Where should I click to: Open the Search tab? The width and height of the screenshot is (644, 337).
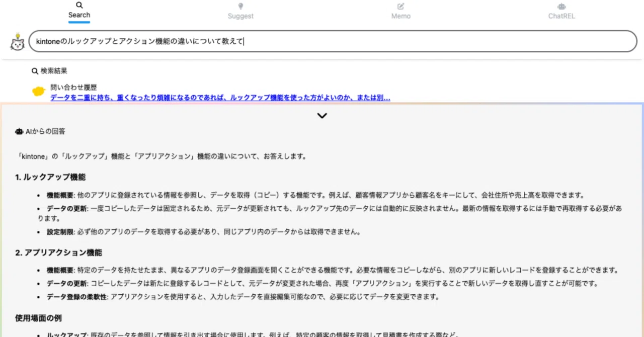click(x=79, y=11)
